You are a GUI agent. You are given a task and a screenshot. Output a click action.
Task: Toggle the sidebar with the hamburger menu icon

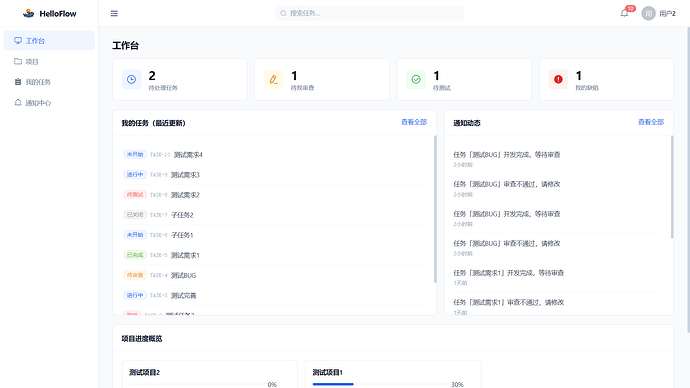click(114, 14)
